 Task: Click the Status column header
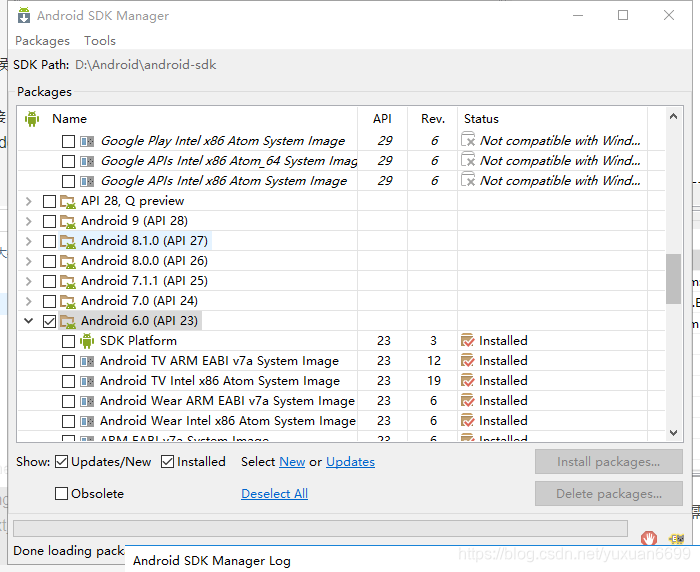pos(481,119)
